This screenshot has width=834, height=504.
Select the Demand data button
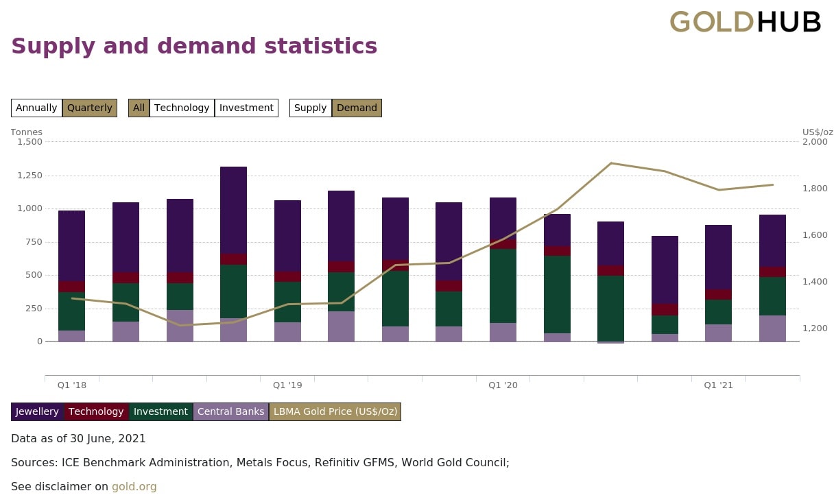357,108
